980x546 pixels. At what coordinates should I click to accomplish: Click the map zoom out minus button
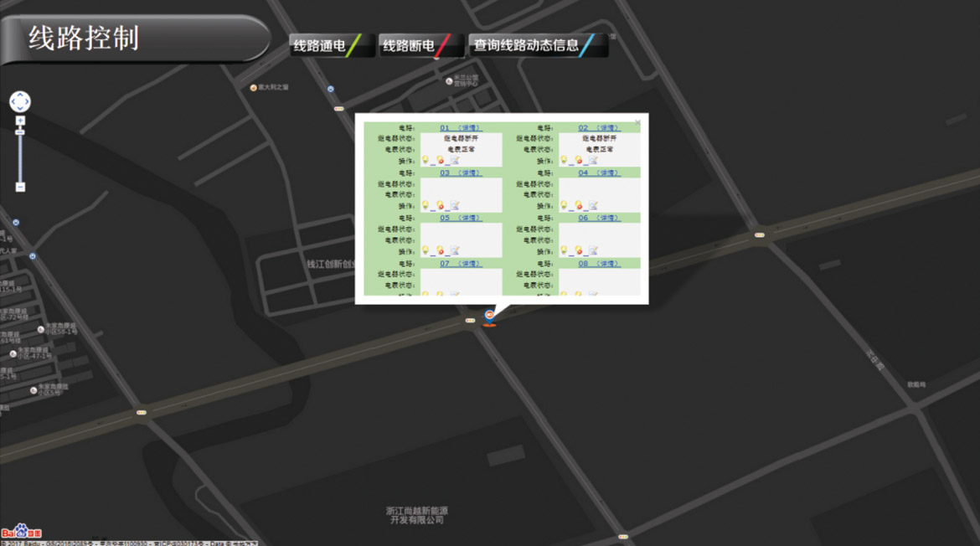point(20,187)
